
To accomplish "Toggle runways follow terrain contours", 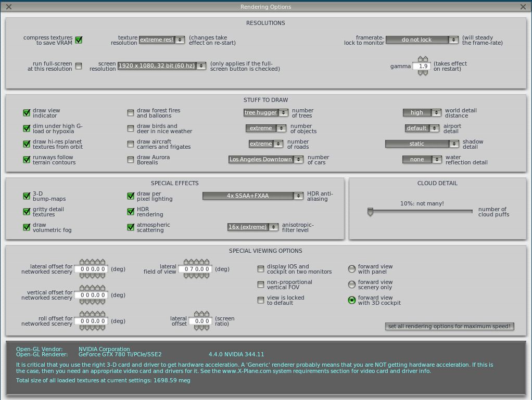I will (27, 160).
